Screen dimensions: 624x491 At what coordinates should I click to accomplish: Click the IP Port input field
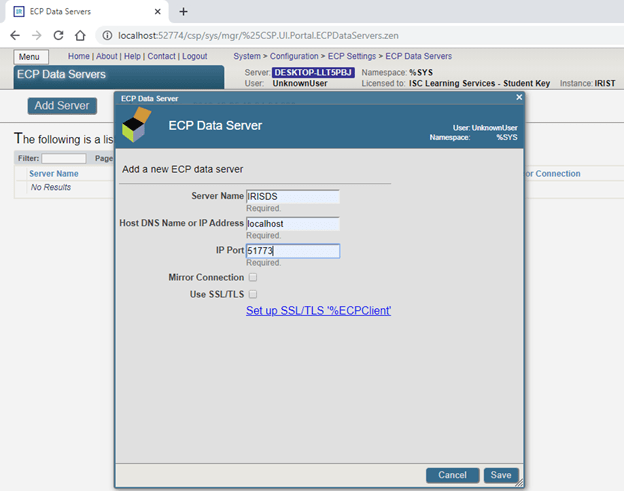coord(292,251)
